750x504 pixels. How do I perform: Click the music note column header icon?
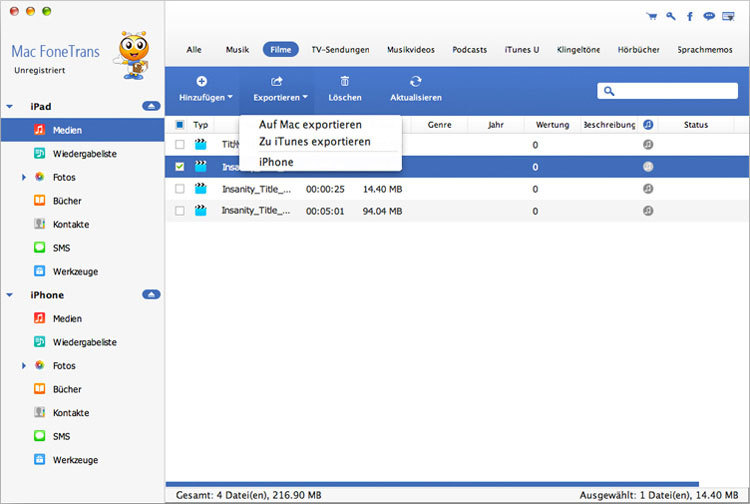(648, 124)
